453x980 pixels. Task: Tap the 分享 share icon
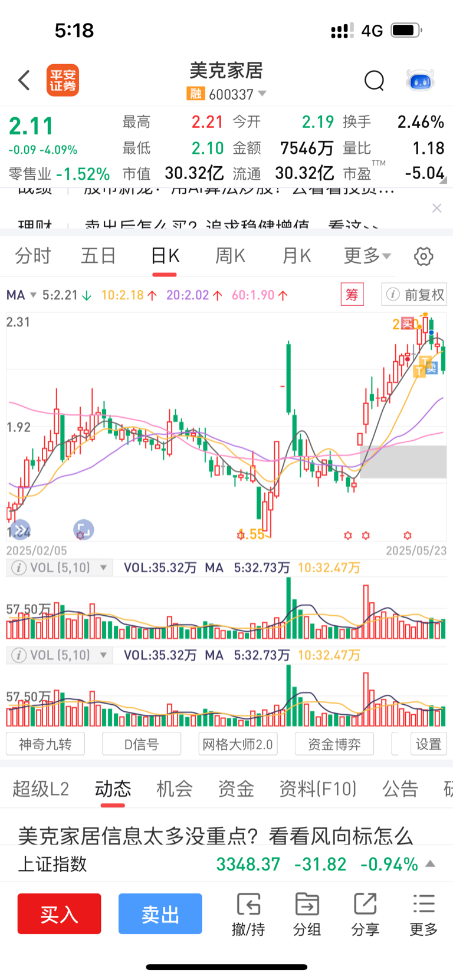[365, 915]
